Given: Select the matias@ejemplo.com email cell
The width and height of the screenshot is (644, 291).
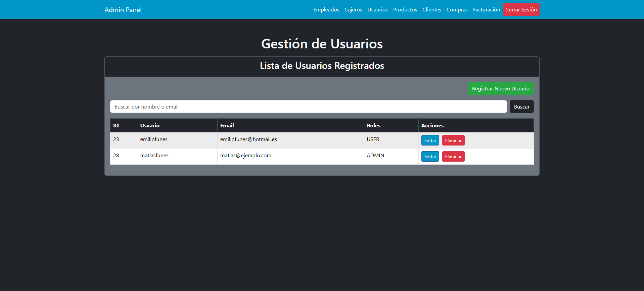Looking at the screenshot, I should coord(245,156).
